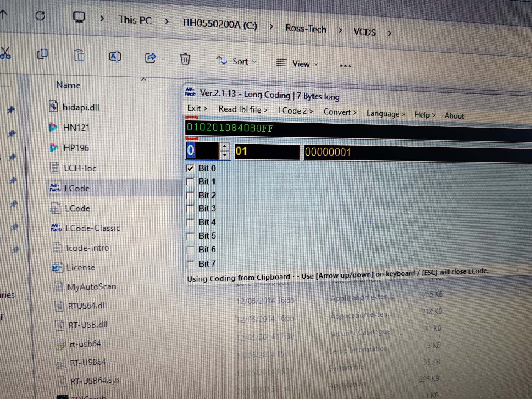
Task: Click the MyAutoScan file icon
Action: click(x=58, y=287)
